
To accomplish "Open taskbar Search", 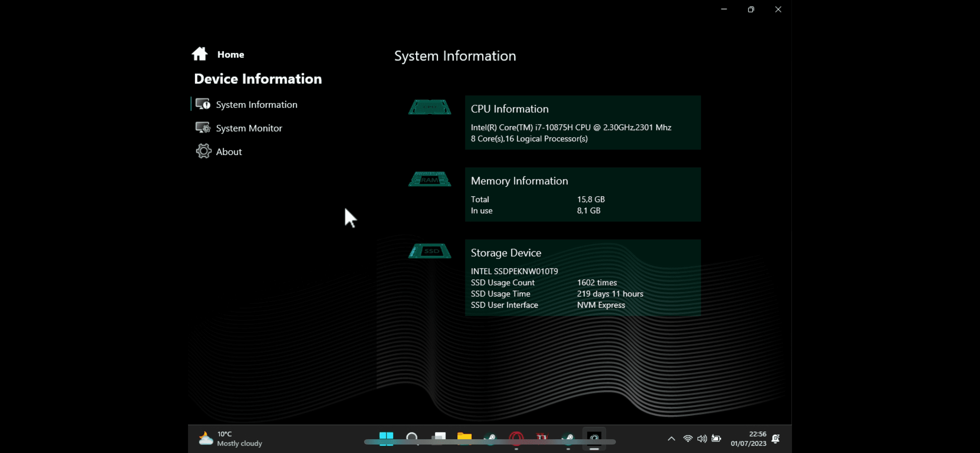I will coord(412,439).
